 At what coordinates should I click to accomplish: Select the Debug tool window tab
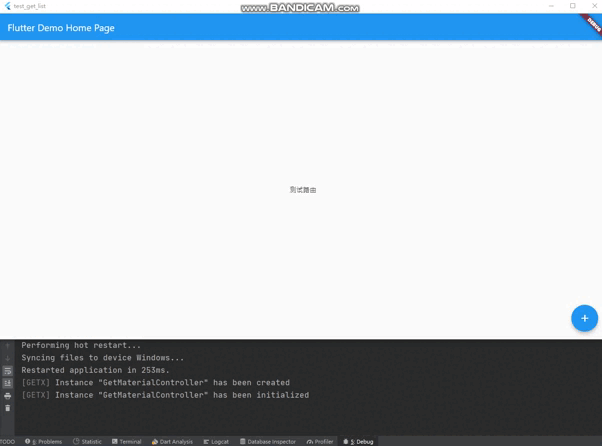358,441
